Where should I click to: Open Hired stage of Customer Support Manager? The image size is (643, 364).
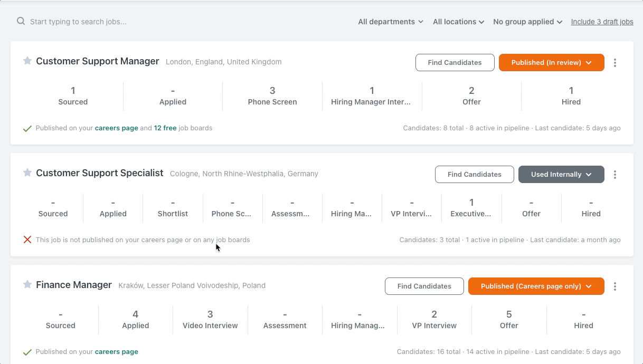571,96
